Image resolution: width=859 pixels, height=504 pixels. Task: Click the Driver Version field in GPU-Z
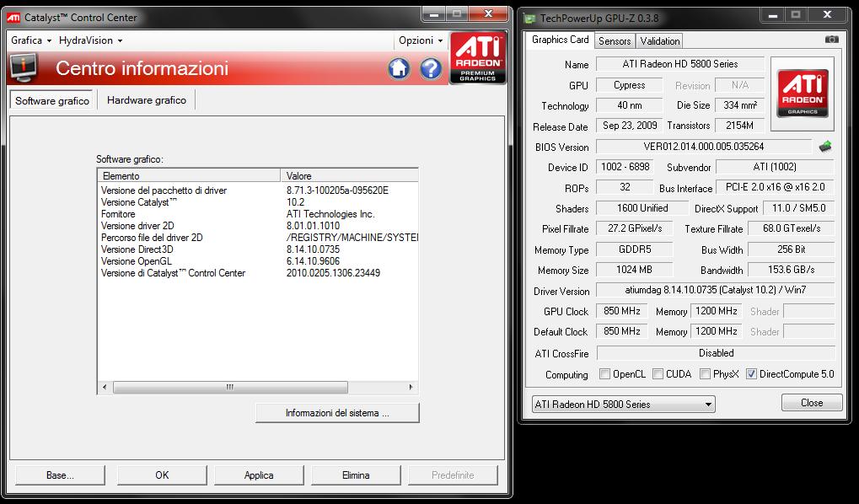[715, 290]
